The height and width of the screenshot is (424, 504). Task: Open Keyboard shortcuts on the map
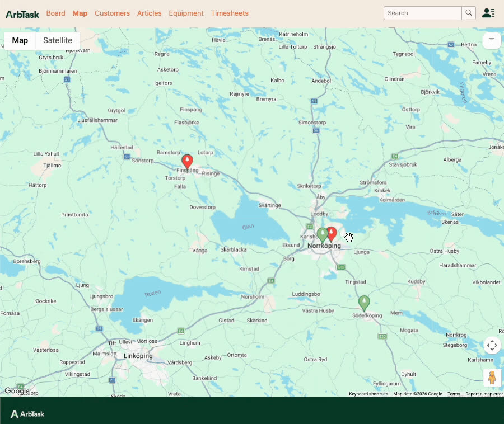point(368,394)
